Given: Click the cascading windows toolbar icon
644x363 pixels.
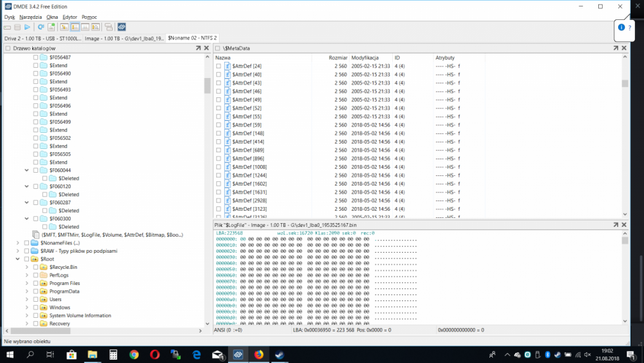Looking at the screenshot, I should pos(108,27).
